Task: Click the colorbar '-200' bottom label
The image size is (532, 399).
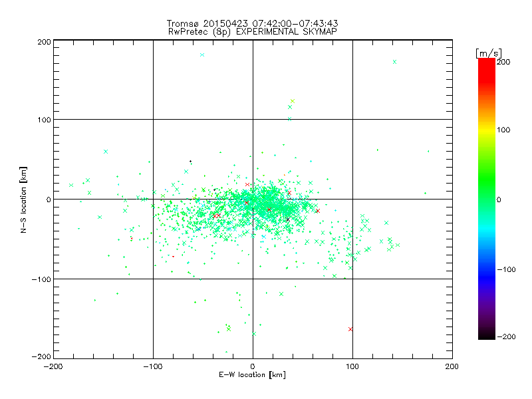Action: pyautogui.click(x=507, y=336)
